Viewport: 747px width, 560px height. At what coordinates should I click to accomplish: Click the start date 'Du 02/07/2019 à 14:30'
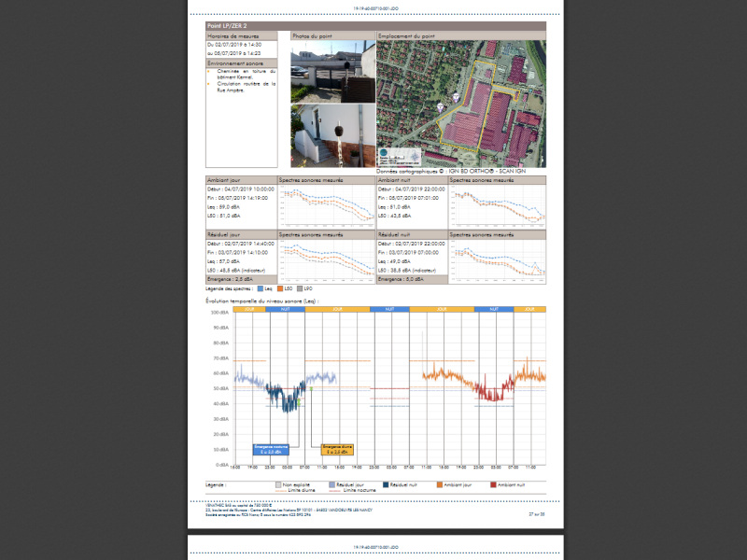(x=234, y=44)
